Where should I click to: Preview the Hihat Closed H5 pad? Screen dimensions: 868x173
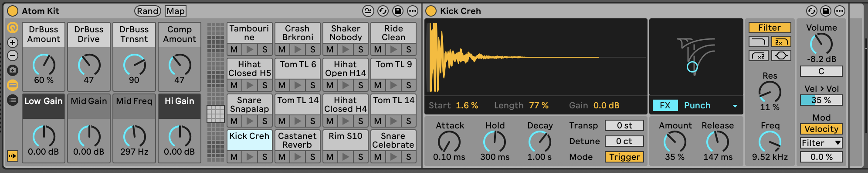[x=250, y=85]
